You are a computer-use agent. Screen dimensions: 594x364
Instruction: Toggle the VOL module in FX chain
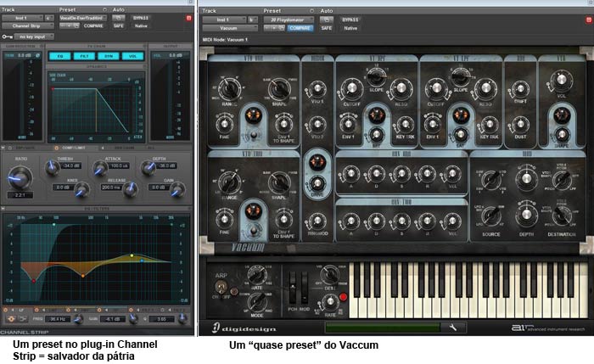pos(132,56)
